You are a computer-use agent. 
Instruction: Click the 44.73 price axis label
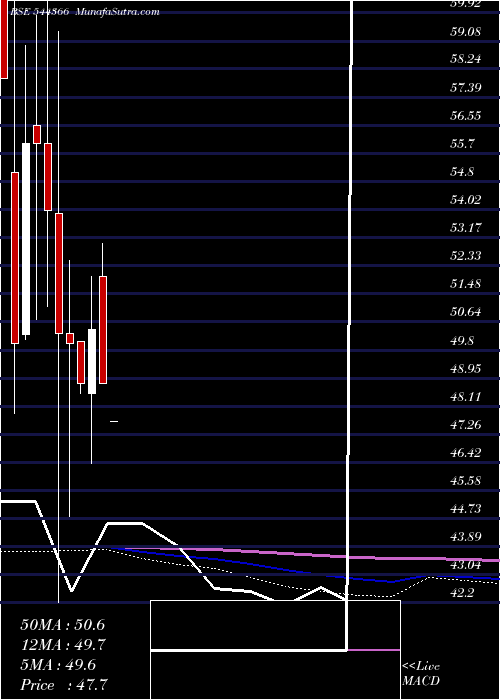point(466,508)
